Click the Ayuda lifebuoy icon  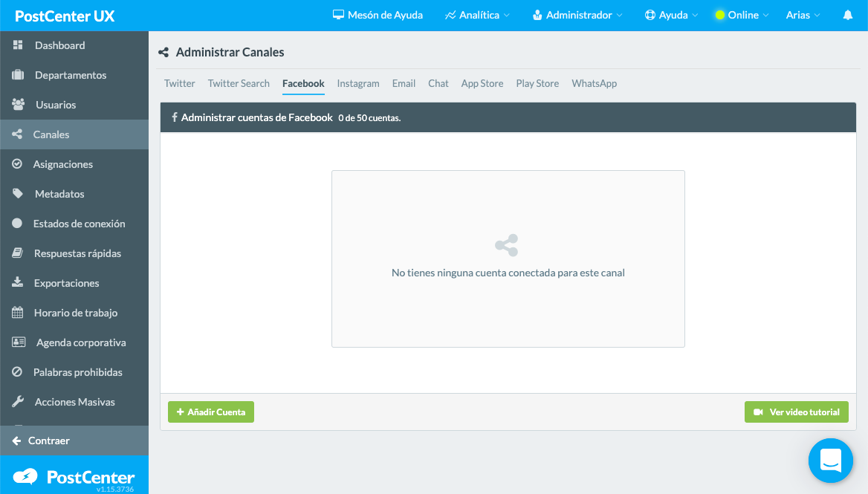(650, 15)
